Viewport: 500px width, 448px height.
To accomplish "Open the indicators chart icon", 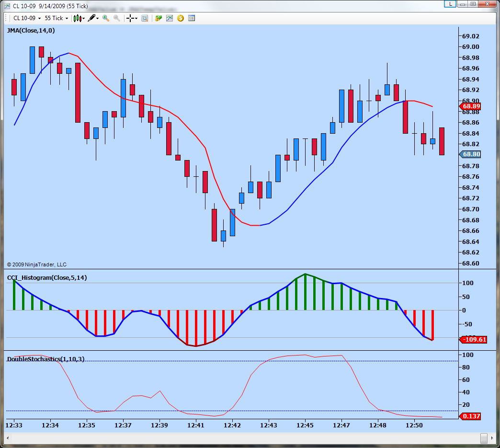I will click(170, 18).
